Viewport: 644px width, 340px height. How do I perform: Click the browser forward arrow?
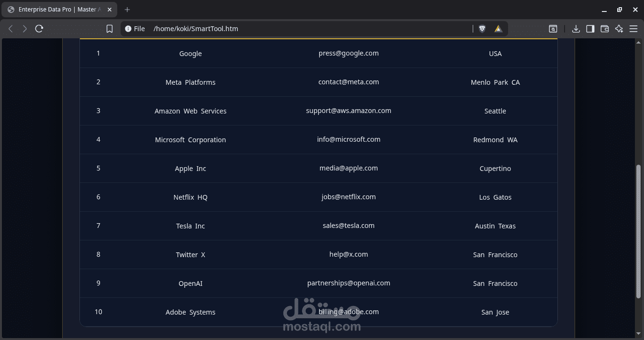point(25,29)
